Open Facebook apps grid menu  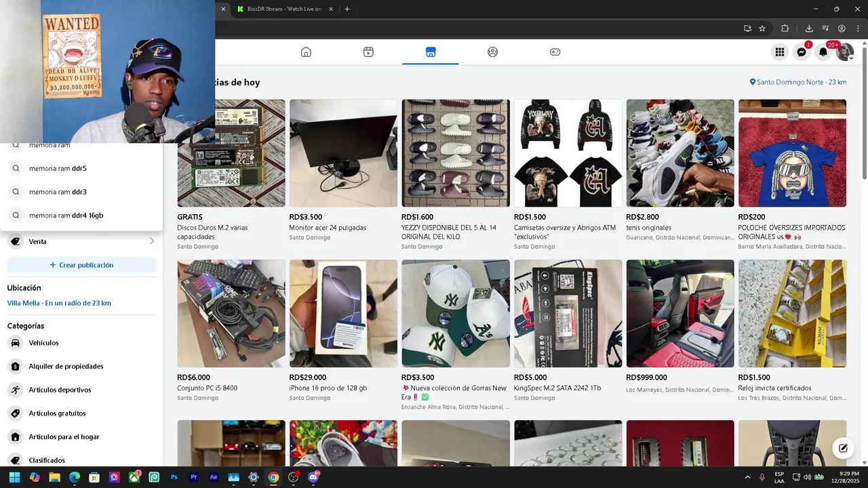[780, 52]
